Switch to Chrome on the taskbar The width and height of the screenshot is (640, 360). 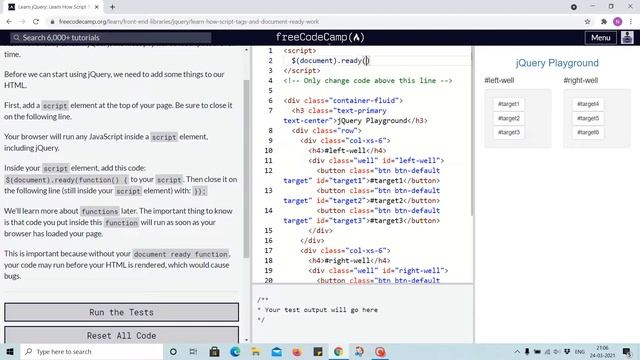338,351
